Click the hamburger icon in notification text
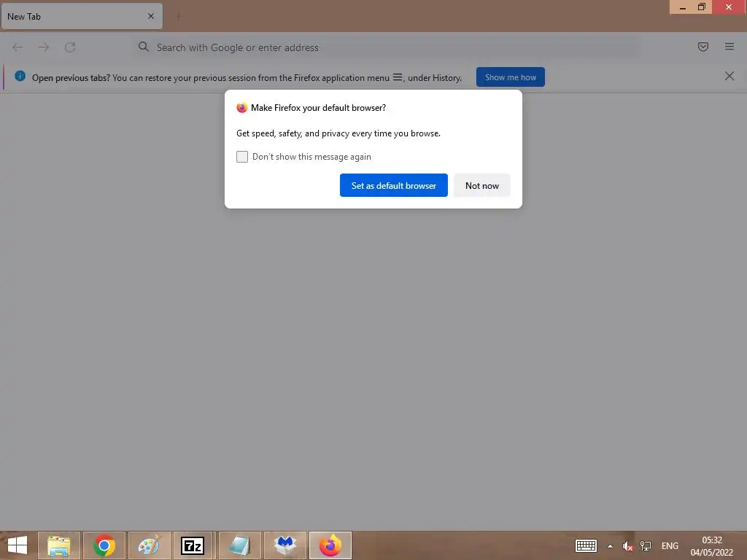This screenshot has height=560, width=747. 398,77
